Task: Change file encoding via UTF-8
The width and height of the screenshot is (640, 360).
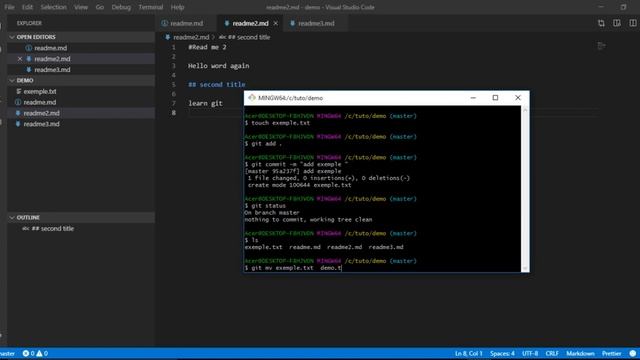Action: tap(530, 353)
